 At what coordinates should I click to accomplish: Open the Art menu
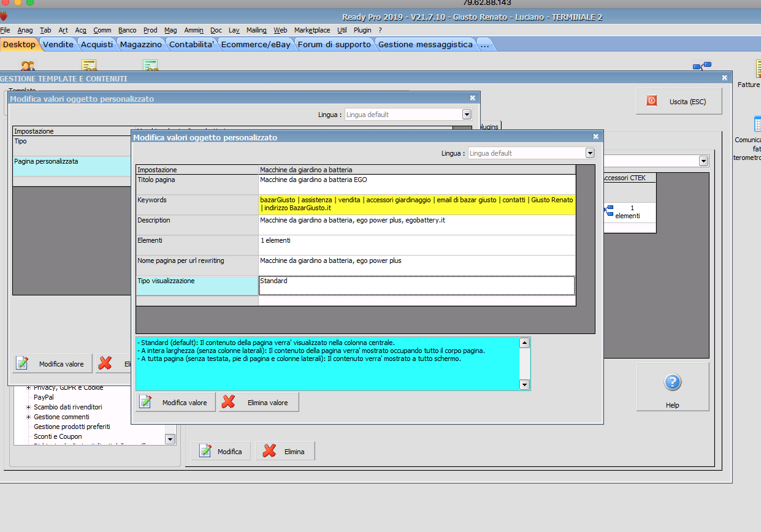63,30
